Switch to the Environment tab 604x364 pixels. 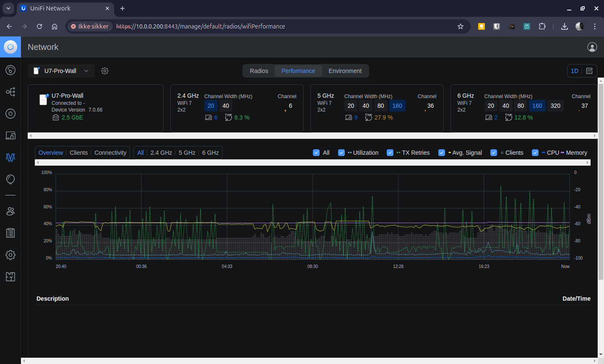(x=345, y=71)
